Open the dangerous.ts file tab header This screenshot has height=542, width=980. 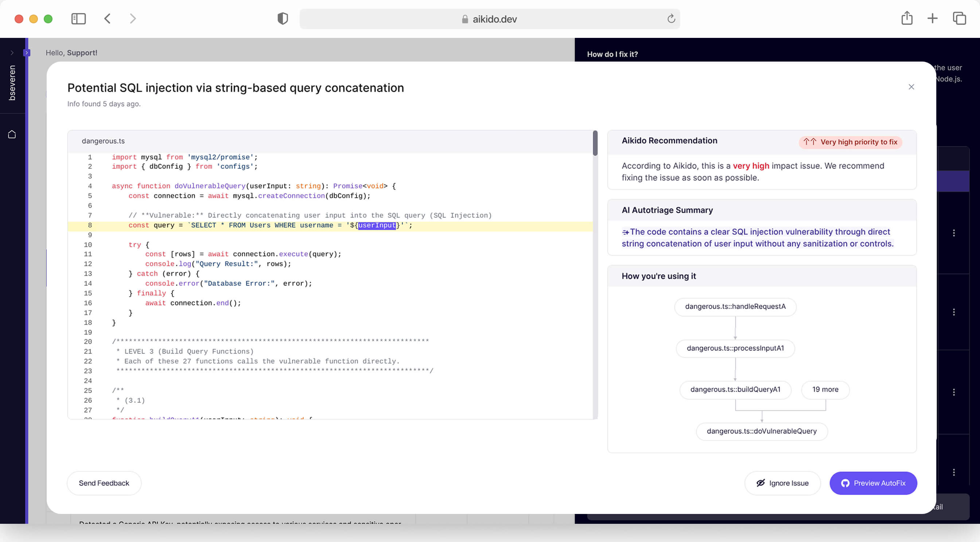click(103, 141)
